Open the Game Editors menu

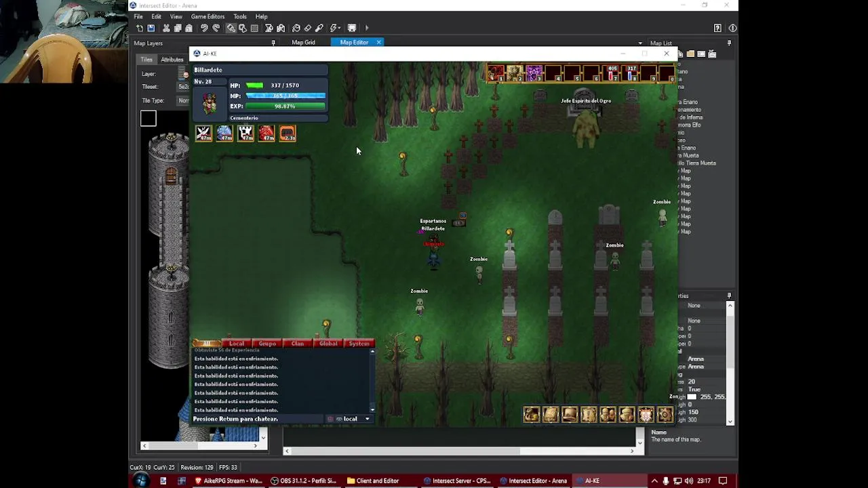208,16
